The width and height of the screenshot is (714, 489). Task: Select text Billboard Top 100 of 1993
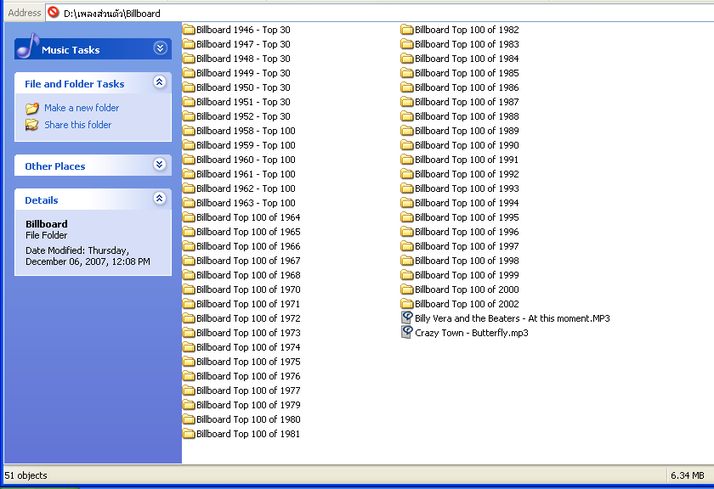pos(467,188)
